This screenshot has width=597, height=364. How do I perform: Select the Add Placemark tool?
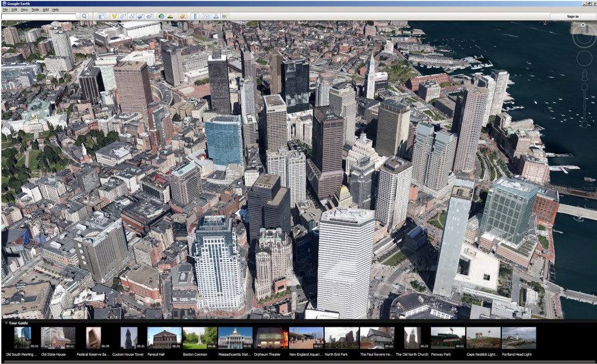click(x=114, y=16)
